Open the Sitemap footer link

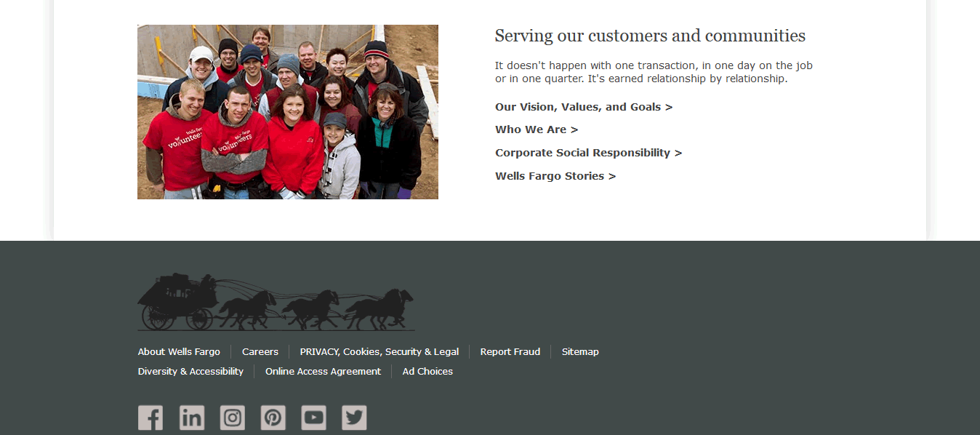580,352
